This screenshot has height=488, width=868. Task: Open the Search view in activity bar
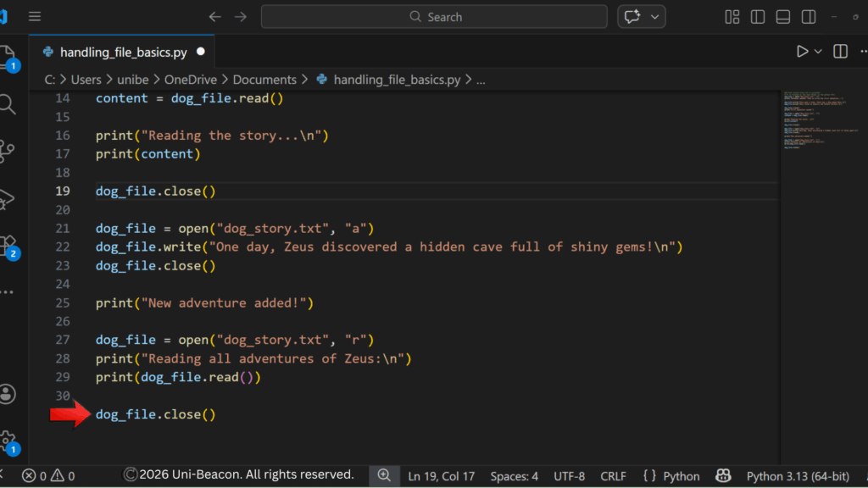(x=7, y=104)
